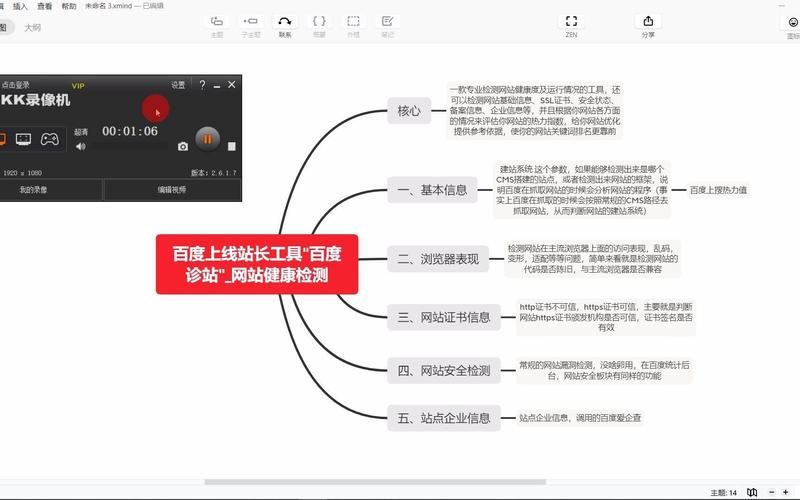Select the central topic 百度上线站长工具
This screenshot has width=800, height=500.
[x=257, y=264]
